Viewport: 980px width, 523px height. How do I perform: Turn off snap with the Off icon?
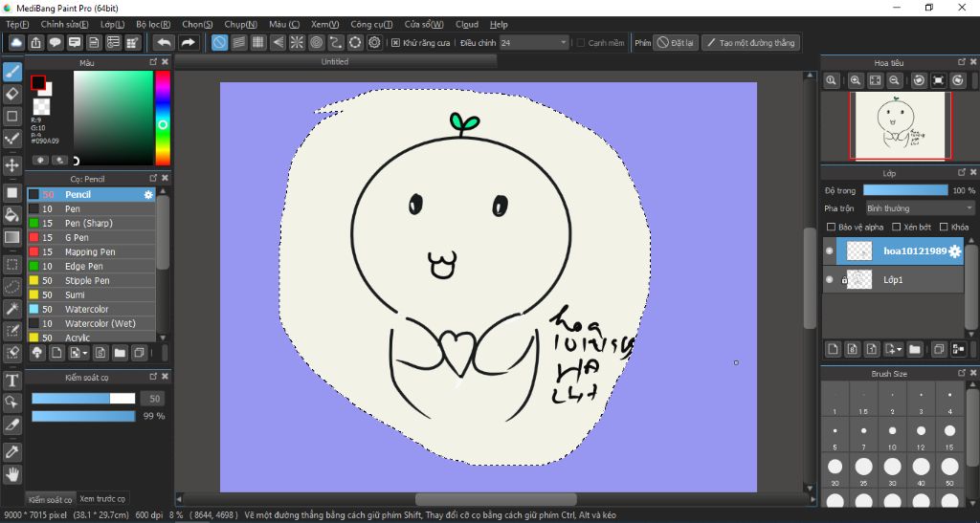click(219, 42)
